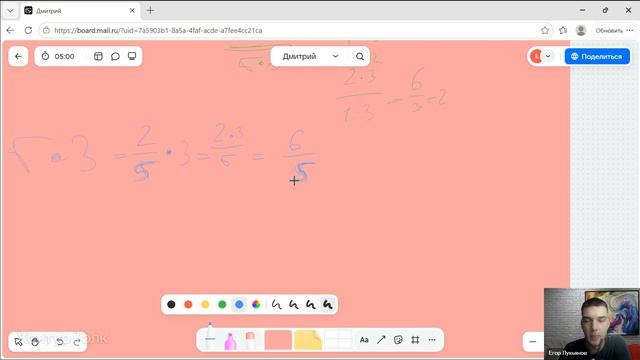
Task: Start presentation mode with screen icon
Action: click(x=132, y=56)
